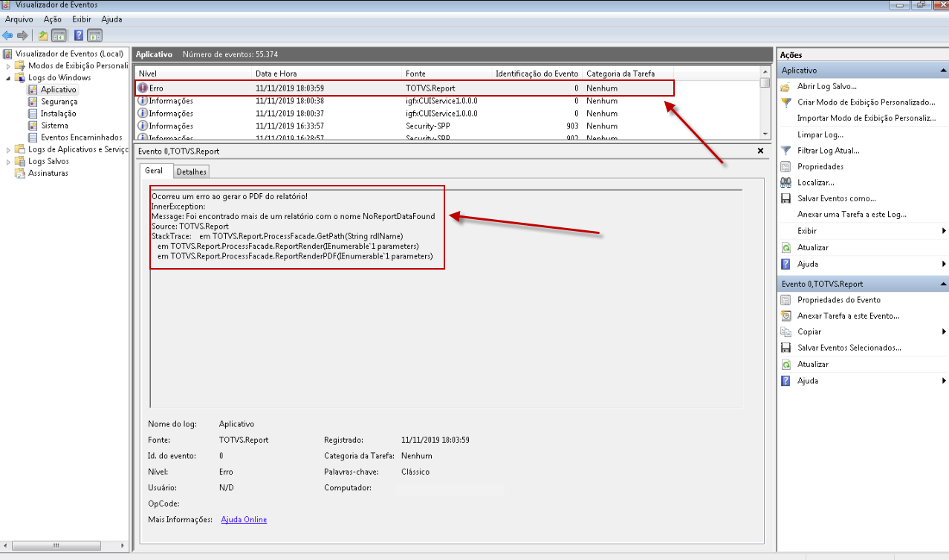Open the Exibir menu in the menu bar
Viewport: 949px width, 560px height.
(x=82, y=19)
